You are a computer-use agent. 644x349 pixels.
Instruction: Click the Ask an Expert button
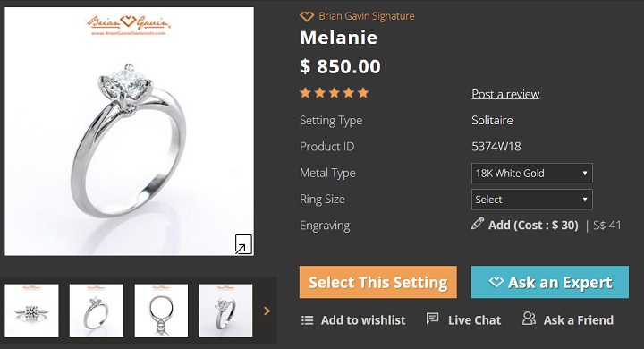pos(550,282)
